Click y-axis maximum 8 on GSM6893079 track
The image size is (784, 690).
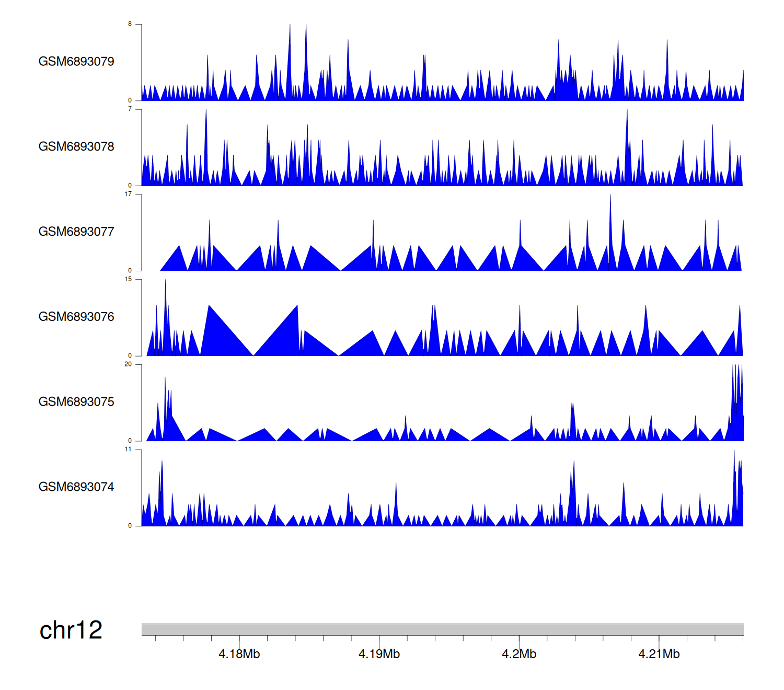coord(130,24)
